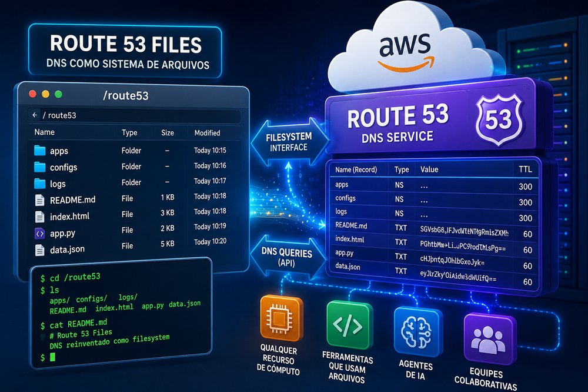Click the Name (Record) column header

pos(356,170)
